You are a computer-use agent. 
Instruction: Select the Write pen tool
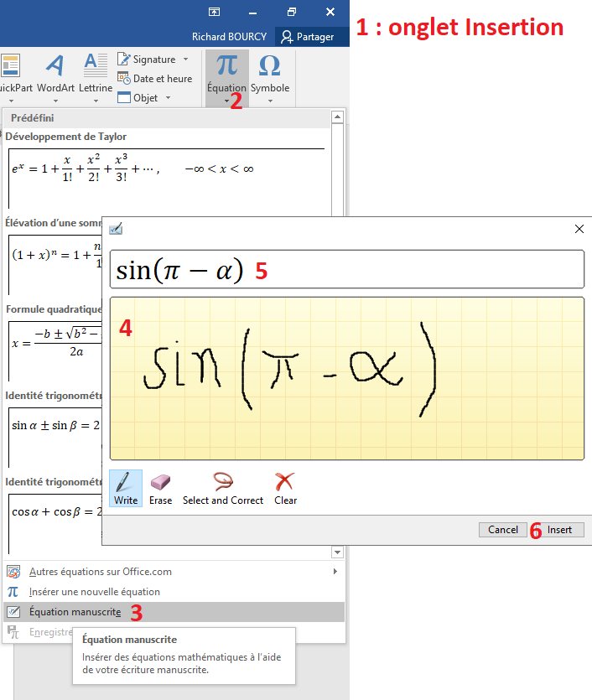pyautogui.click(x=126, y=488)
